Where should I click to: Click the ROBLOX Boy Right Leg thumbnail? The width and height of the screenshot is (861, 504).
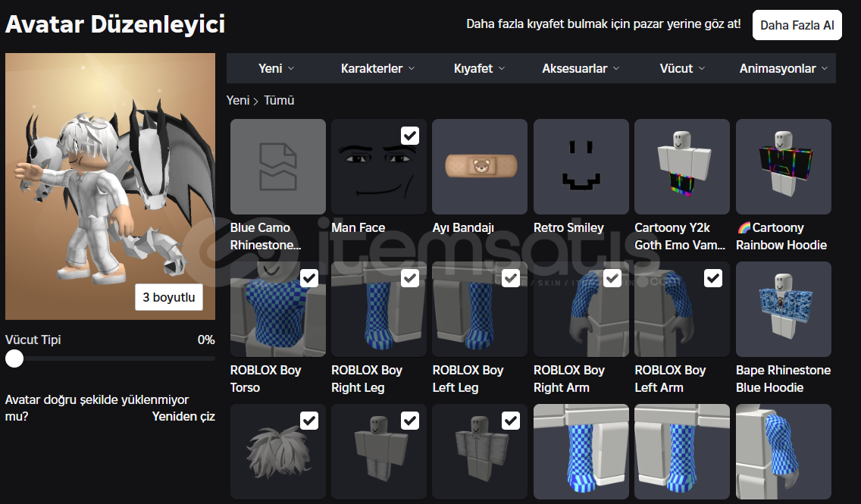[379, 309]
